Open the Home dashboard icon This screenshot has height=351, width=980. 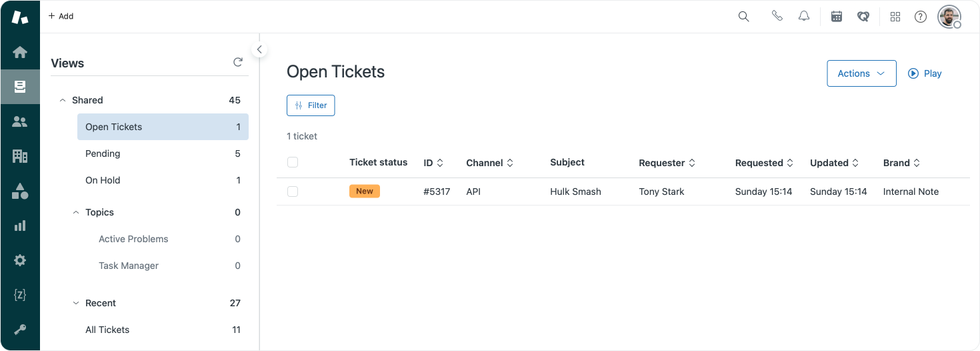coord(20,52)
